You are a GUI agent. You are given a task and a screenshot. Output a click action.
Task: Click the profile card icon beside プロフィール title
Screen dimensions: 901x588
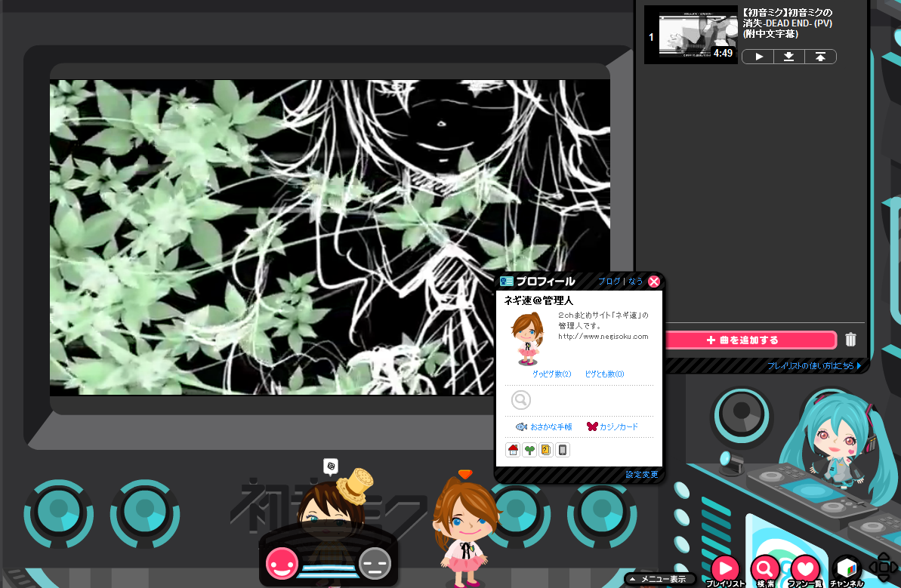pos(506,282)
